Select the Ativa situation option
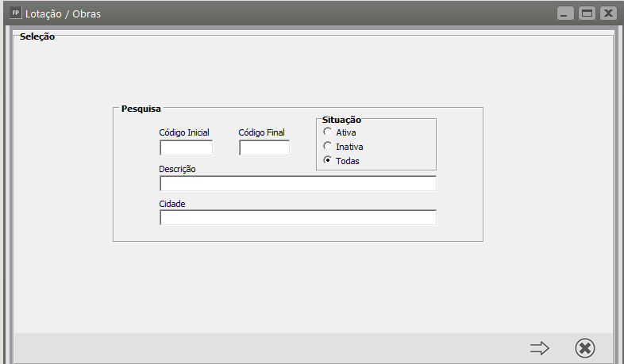The height and width of the screenshot is (364, 624). coord(328,132)
